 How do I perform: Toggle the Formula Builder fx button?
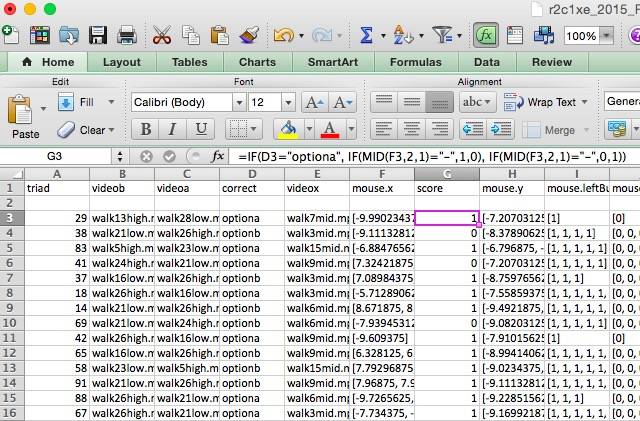click(x=485, y=36)
